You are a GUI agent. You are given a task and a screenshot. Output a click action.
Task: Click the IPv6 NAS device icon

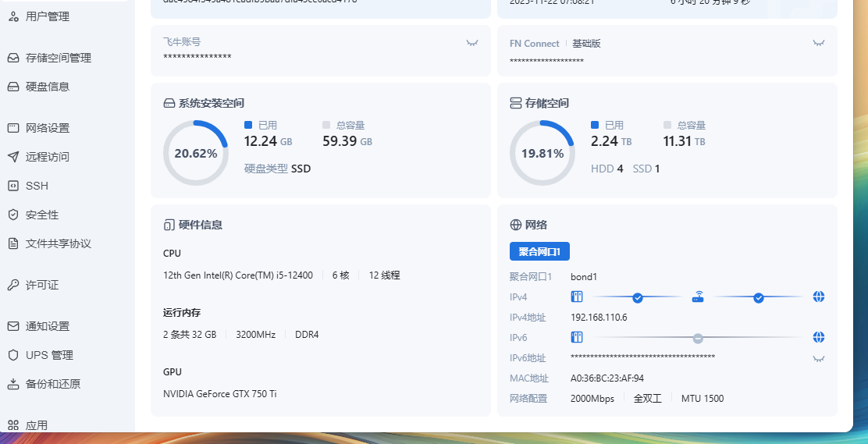pos(577,337)
